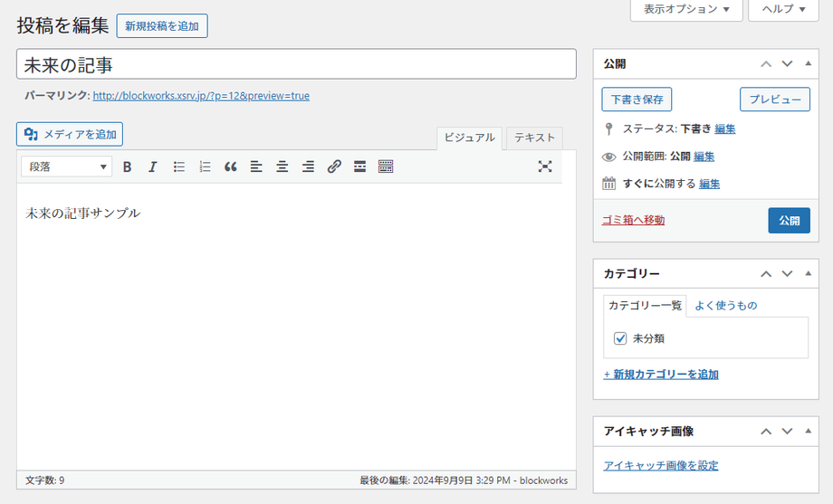
Task: Enter distraction-free fullscreen writing mode
Action: click(544, 166)
